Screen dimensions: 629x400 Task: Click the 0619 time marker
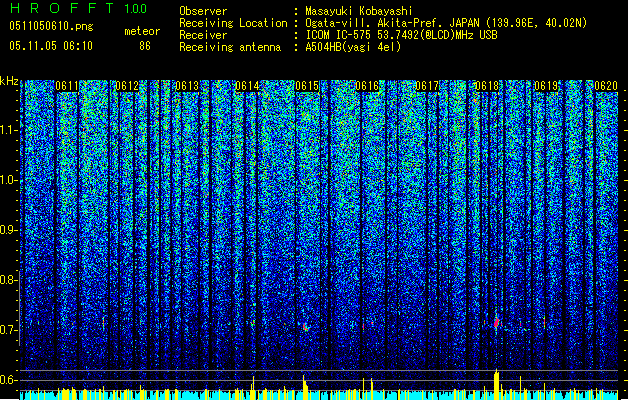tap(546, 86)
